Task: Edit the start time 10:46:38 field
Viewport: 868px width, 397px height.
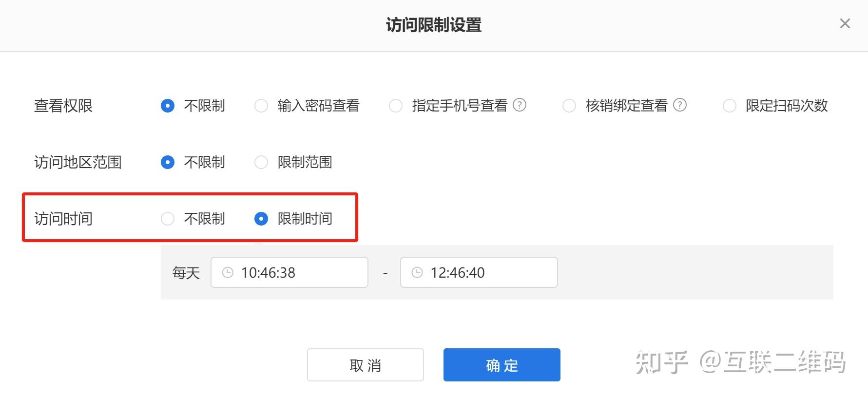Action: coord(289,272)
